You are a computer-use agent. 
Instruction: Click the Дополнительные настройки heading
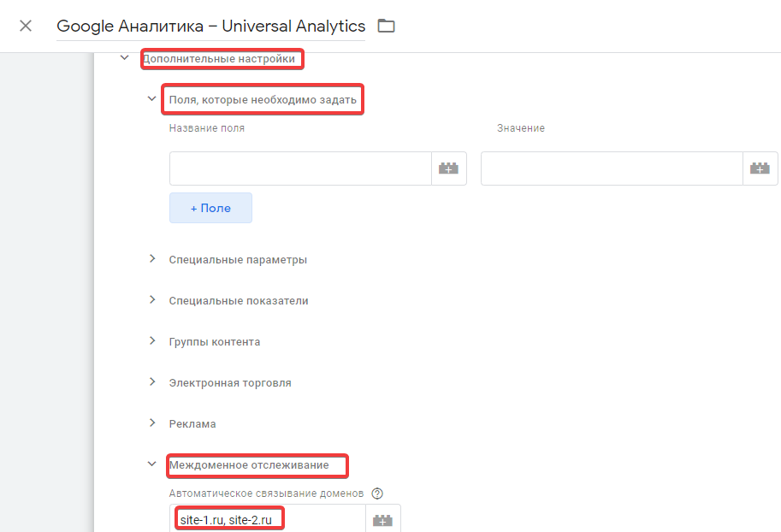219,59
